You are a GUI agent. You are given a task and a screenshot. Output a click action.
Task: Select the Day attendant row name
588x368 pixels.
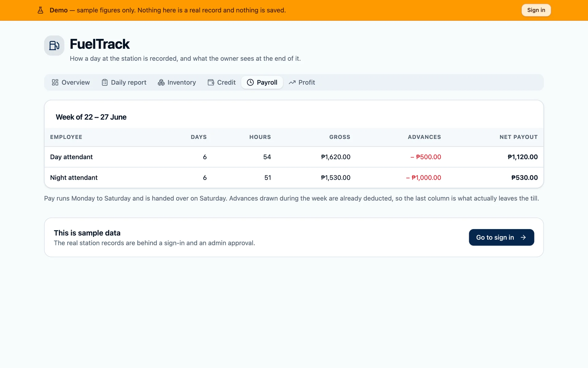coord(71,157)
